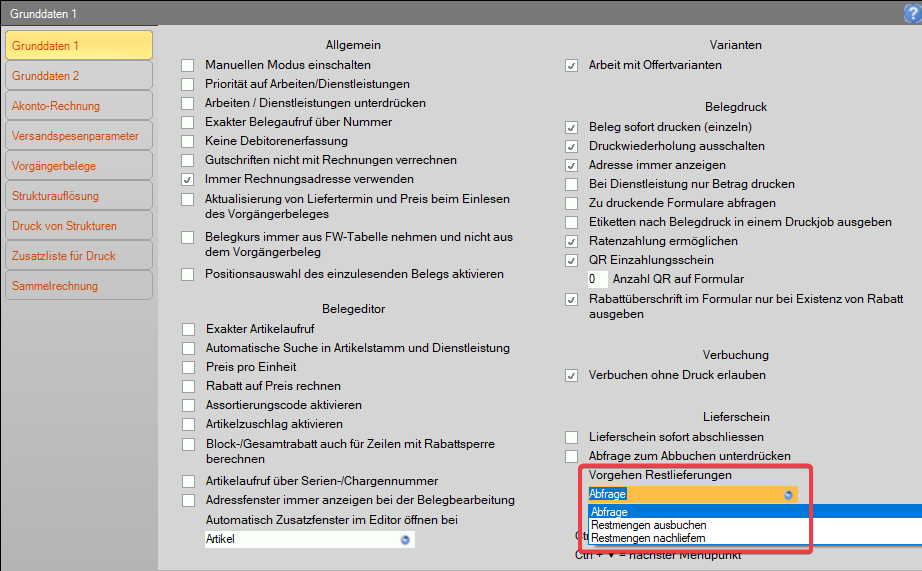Check Adressfenster immer anzeigen option
The width and height of the screenshot is (922, 571).
pos(188,500)
